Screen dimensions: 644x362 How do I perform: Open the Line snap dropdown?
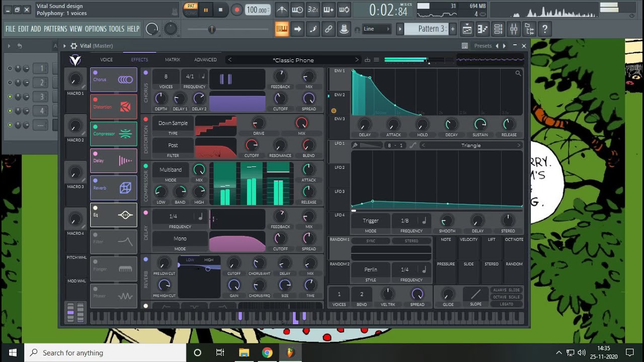(x=377, y=29)
